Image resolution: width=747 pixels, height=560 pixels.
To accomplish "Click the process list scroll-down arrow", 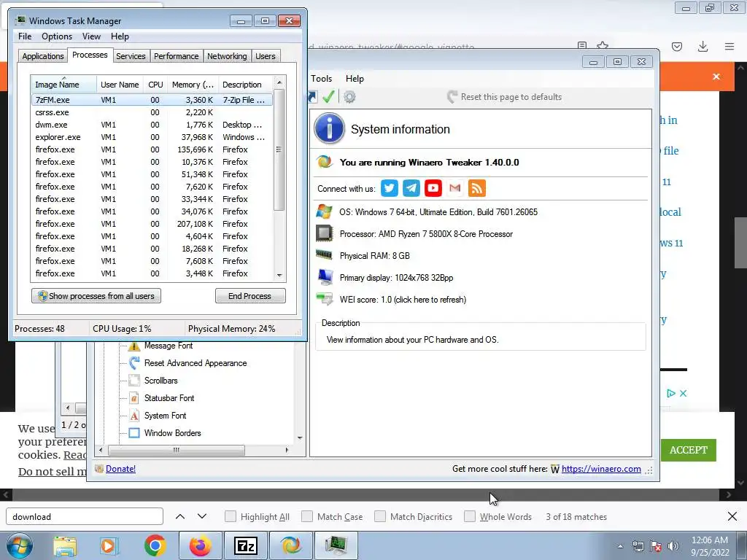I will point(279,275).
